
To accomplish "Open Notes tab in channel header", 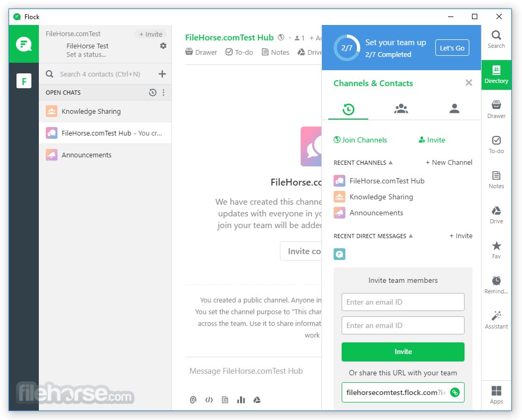I will pyautogui.click(x=275, y=52).
